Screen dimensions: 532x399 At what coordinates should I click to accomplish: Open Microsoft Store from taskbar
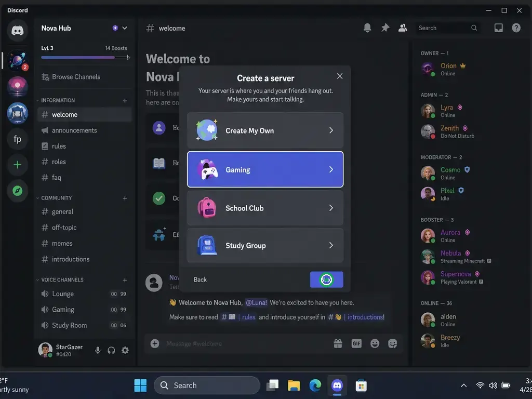click(x=361, y=385)
